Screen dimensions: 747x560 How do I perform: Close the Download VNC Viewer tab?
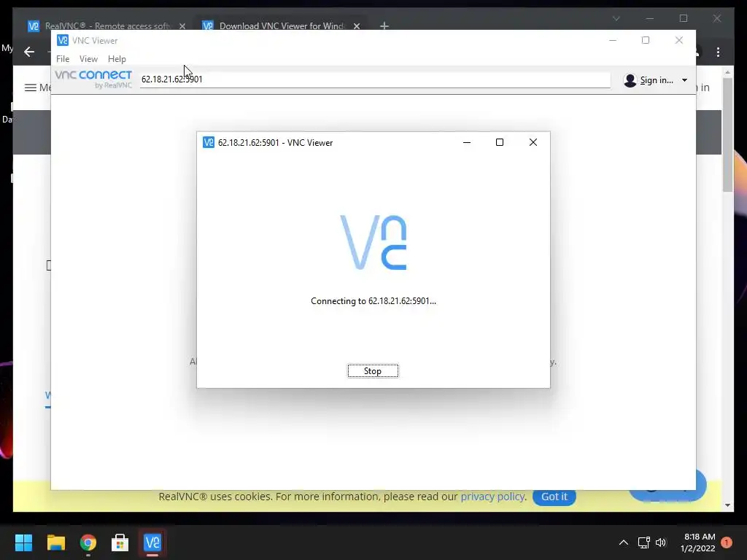(356, 26)
